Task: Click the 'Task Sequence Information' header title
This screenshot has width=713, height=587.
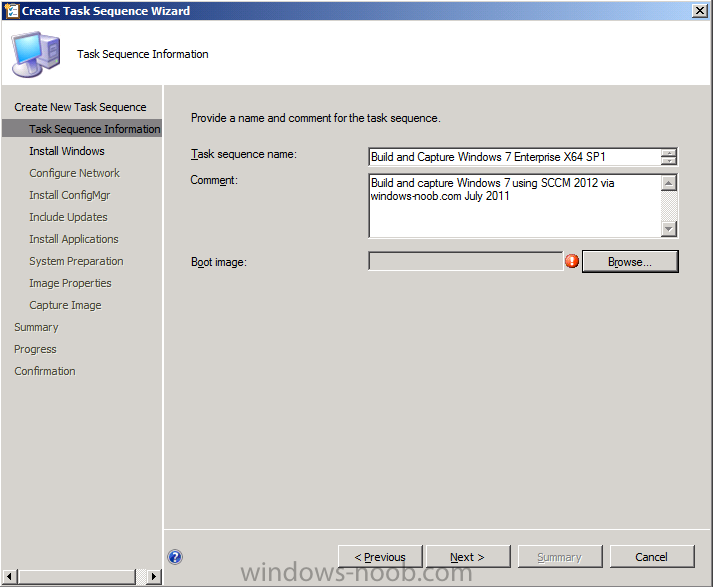Action: (x=143, y=54)
